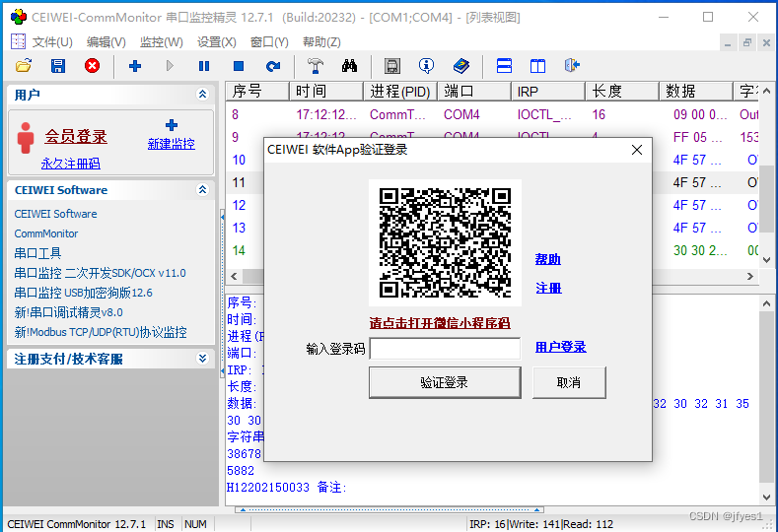Screen dimensions: 778x532
Task: Open the 帮助 link in dialog
Action: pyautogui.click(x=548, y=259)
